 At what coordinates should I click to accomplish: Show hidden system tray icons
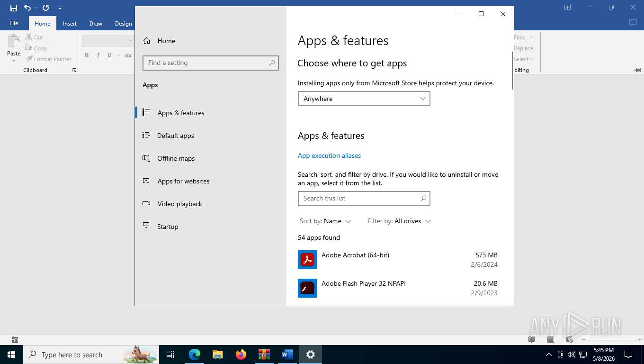coord(548,355)
